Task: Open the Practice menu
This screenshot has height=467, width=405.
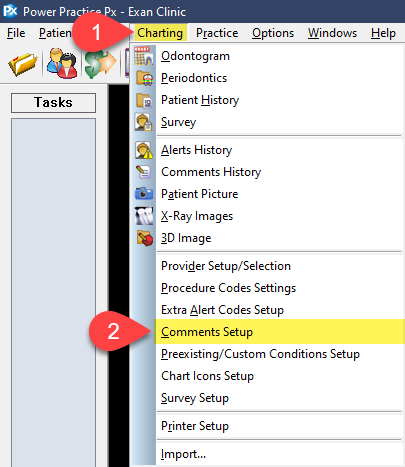Action: pos(217,33)
